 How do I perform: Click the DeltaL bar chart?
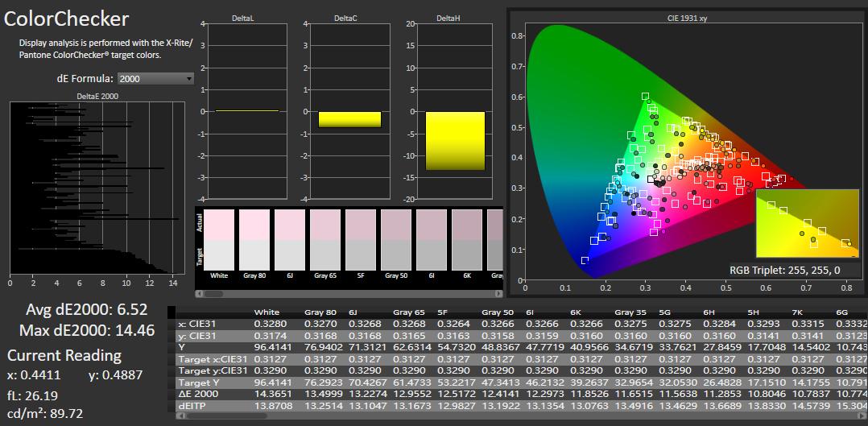[246, 111]
